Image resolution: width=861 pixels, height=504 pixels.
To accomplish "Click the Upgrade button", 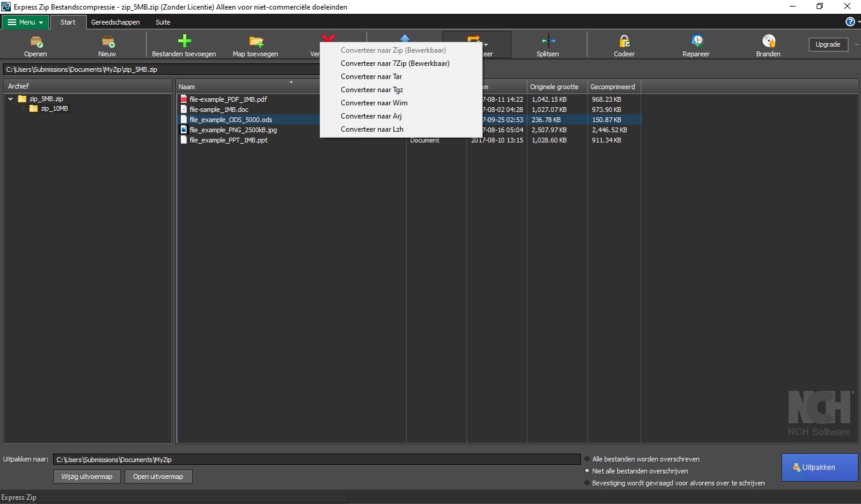I will click(827, 44).
